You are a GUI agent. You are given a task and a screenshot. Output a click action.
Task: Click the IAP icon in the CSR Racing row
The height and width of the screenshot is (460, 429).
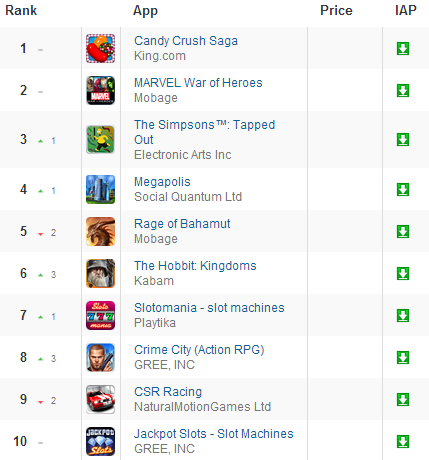coord(403,399)
